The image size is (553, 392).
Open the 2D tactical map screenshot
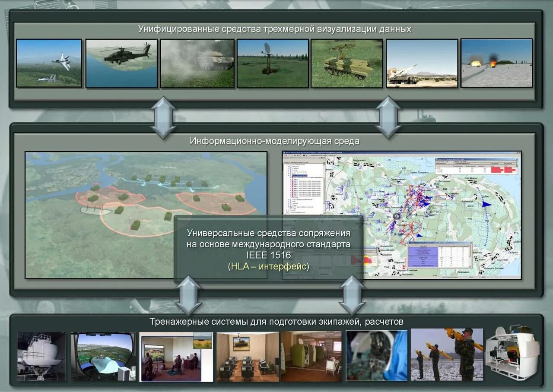click(402, 215)
